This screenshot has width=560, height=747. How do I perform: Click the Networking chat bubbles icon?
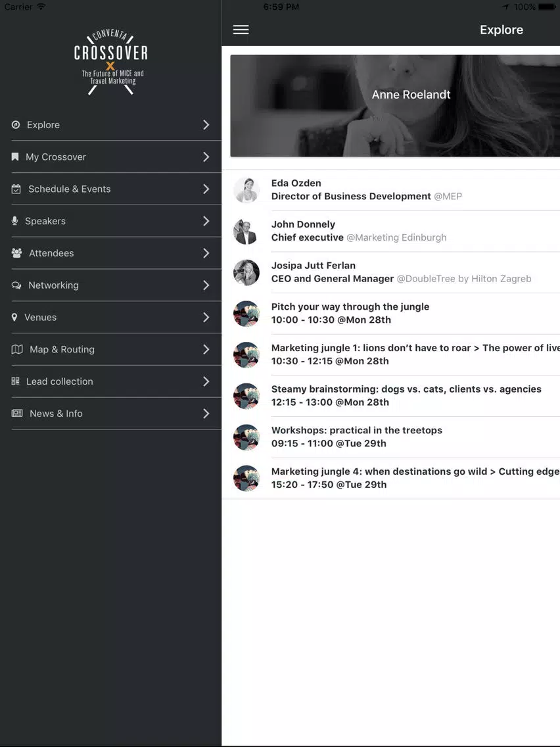coord(16,285)
